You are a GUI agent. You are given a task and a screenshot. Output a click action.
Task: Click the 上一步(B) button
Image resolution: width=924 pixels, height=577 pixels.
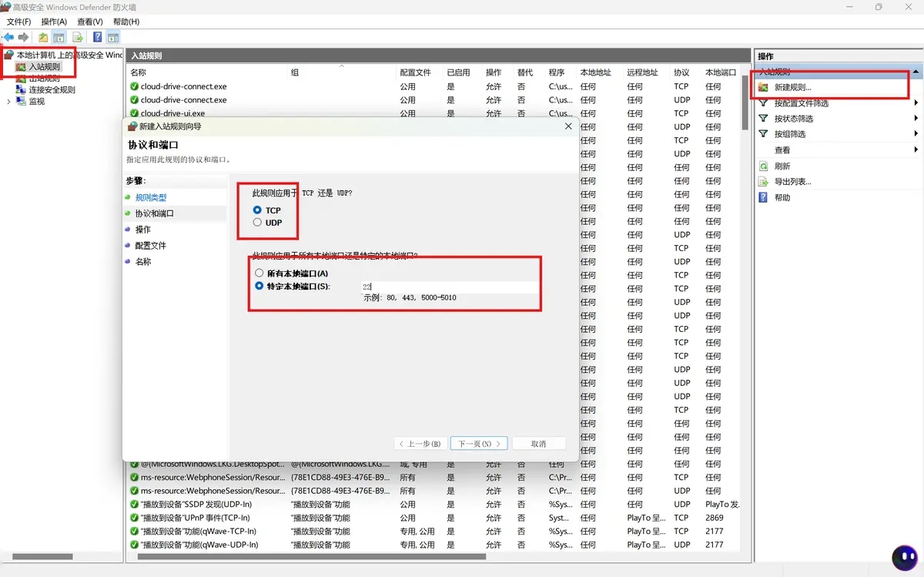point(420,444)
